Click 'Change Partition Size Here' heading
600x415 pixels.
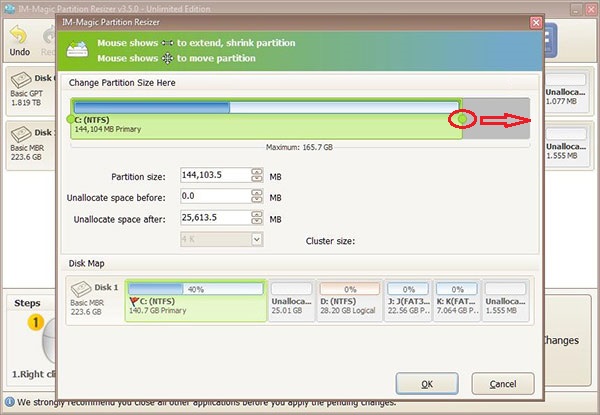pos(122,83)
